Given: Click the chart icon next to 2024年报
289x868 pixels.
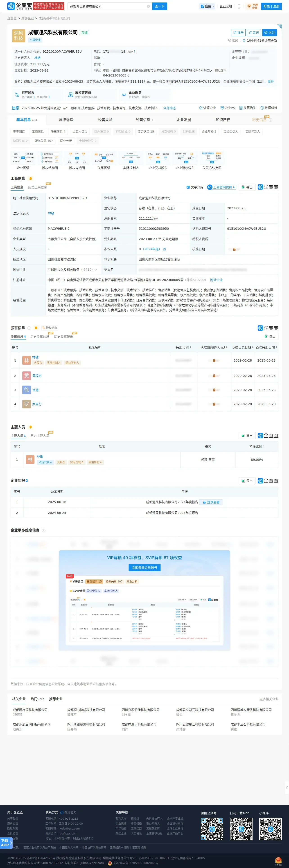Looking at the screenshot, I should pos(165,249).
